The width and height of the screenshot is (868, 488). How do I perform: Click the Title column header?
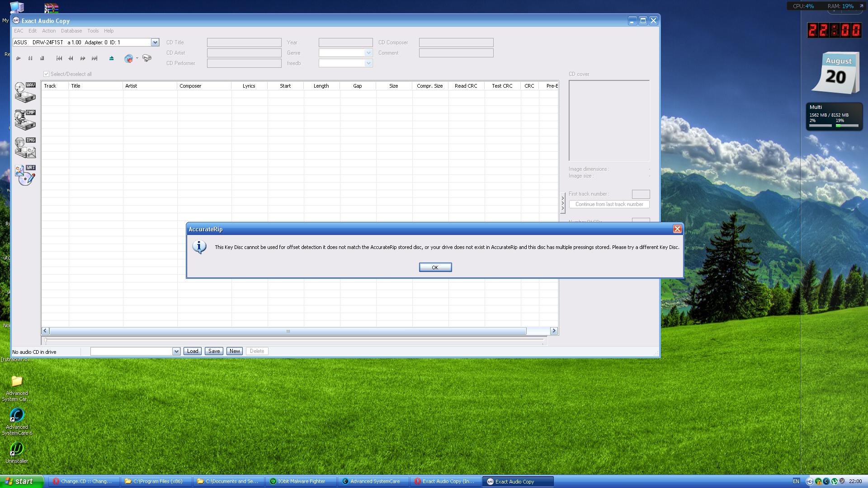coord(96,86)
